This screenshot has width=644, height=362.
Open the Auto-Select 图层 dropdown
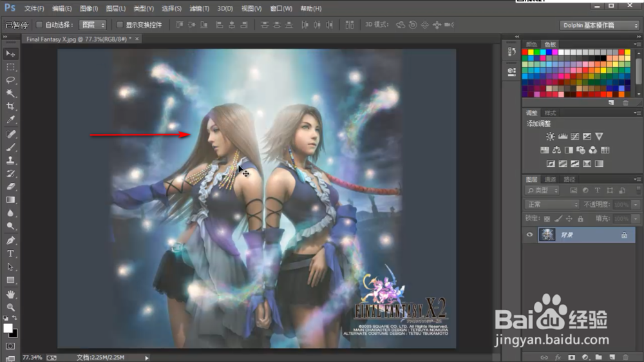tap(93, 25)
